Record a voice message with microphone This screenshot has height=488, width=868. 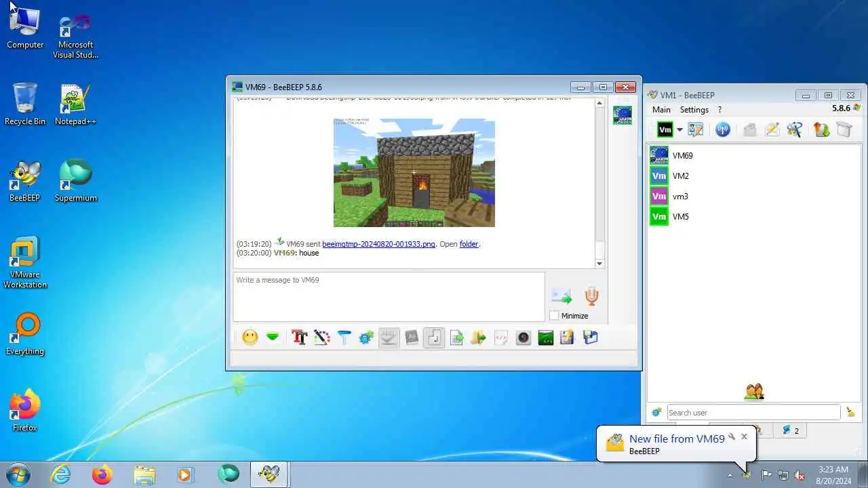coord(592,296)
